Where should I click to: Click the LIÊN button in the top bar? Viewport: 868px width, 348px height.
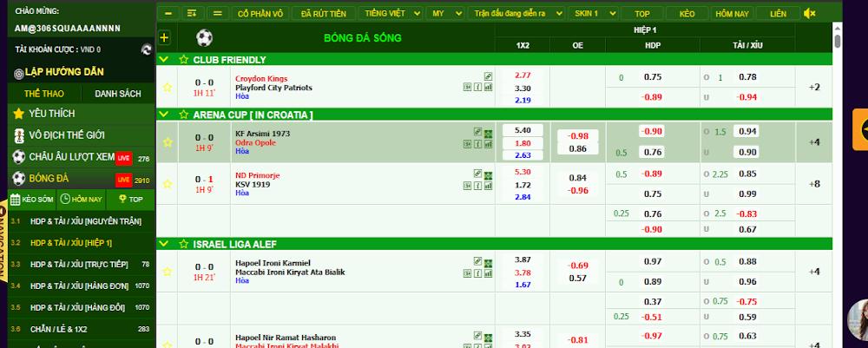[x=778, y=13]
